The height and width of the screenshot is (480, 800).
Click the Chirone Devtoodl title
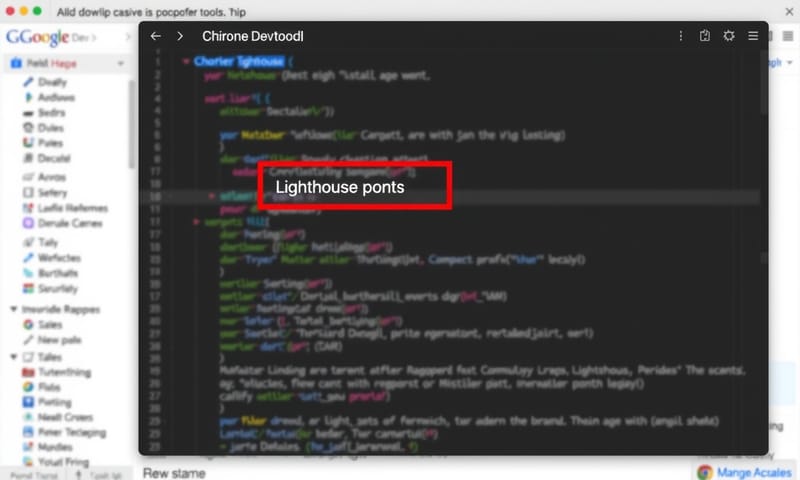coord(253,36)
